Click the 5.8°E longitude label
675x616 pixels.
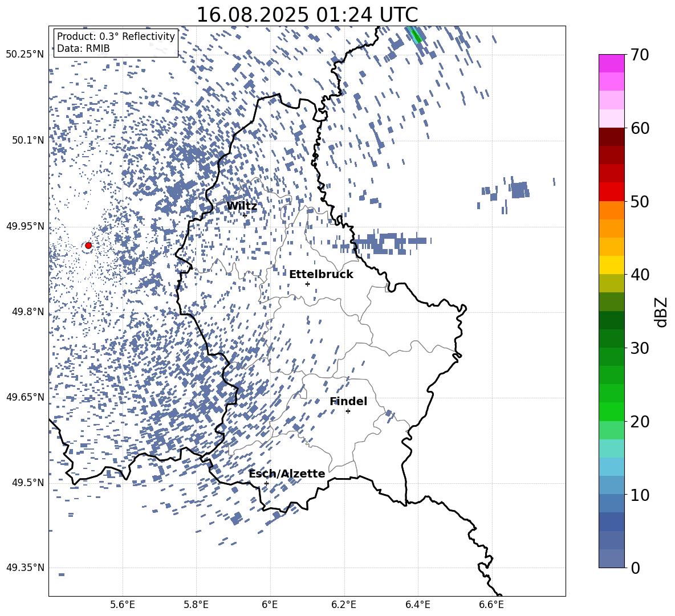(196, 605)
